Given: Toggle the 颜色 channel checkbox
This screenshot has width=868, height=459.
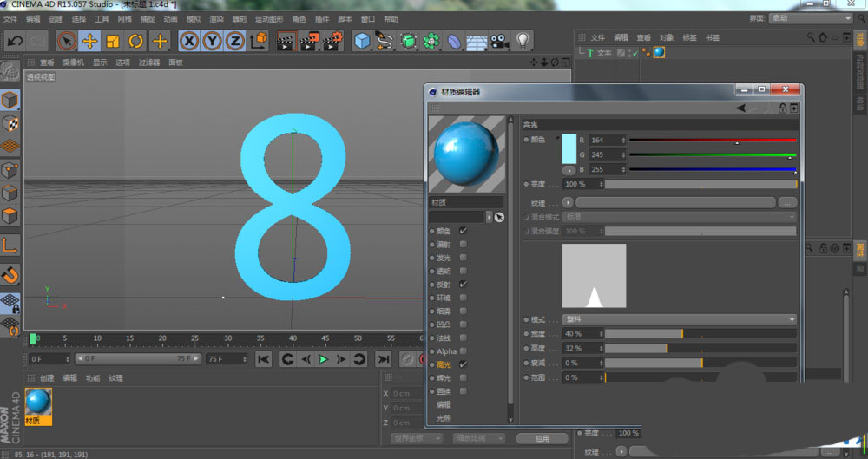Looking at the screenshot, I should (463, 231).
